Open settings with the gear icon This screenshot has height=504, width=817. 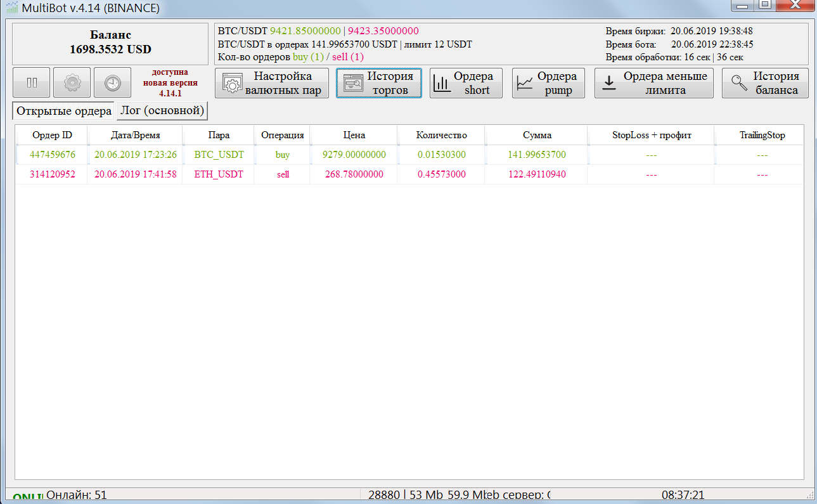pos(72,83)
